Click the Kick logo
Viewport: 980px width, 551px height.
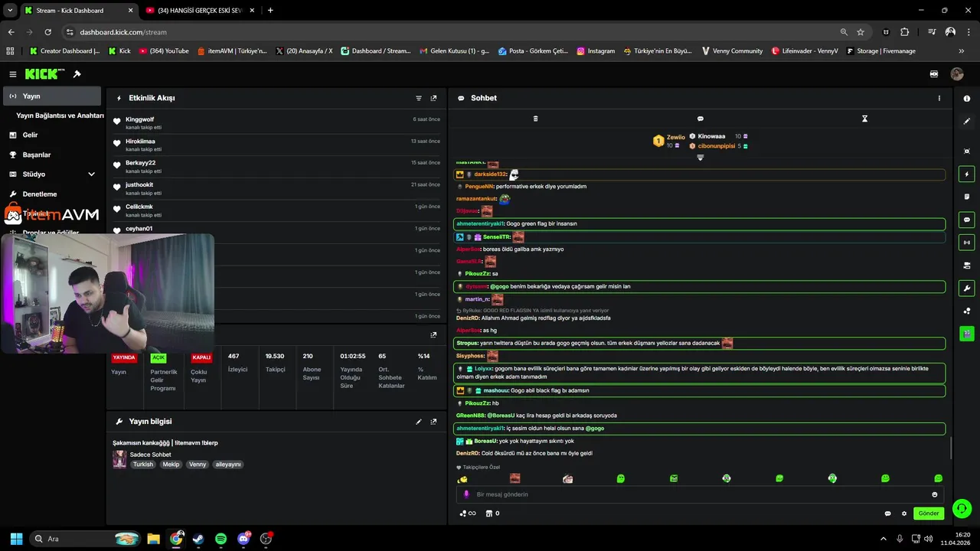pyautogui.click(x=44, y=74)
